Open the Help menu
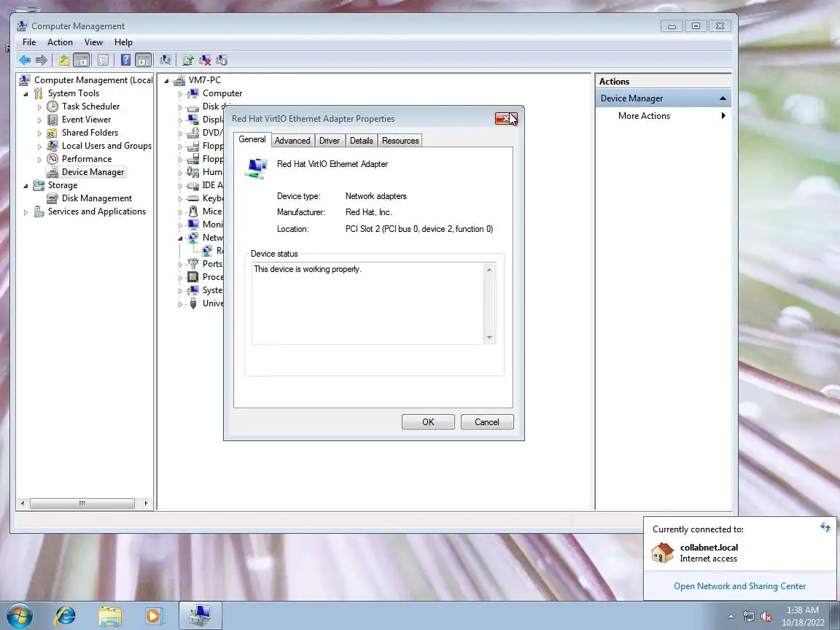Screen dimensions: 840x630 pyautogui.click(x=123, y=42)
